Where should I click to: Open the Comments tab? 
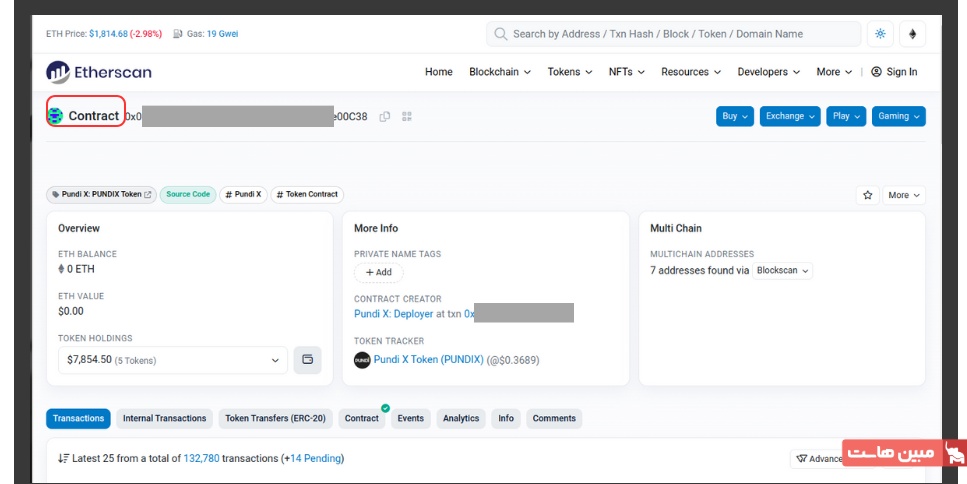click(554, 419)
